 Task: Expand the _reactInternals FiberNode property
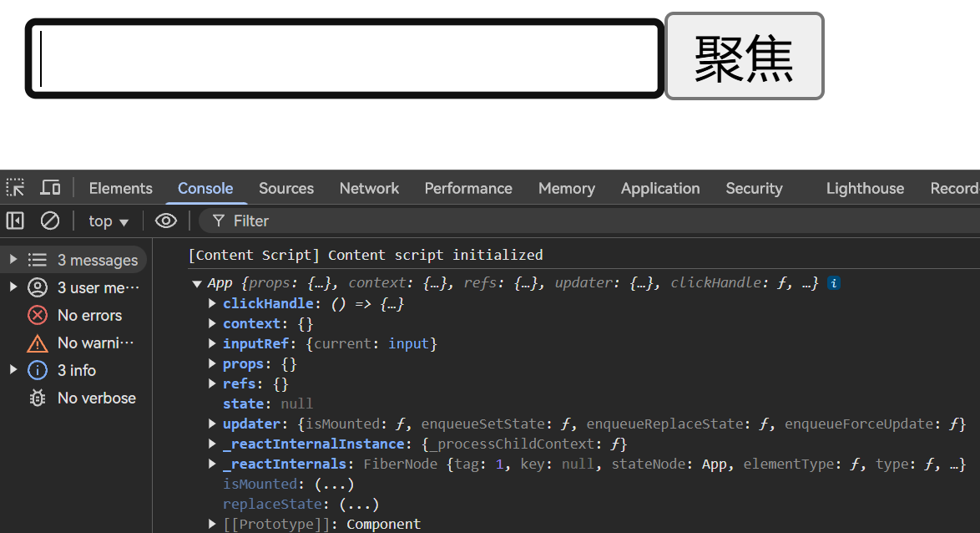coord(213,464)
